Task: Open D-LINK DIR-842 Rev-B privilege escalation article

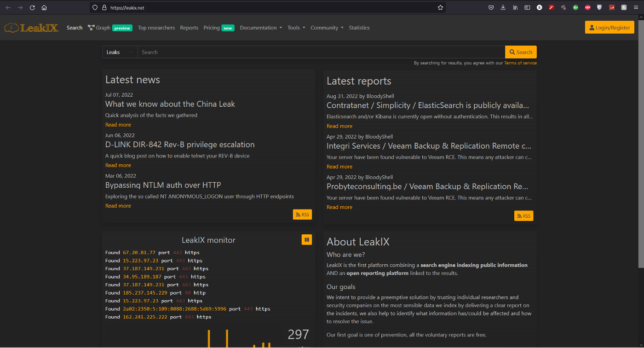Action: click(x=180, y=145)
